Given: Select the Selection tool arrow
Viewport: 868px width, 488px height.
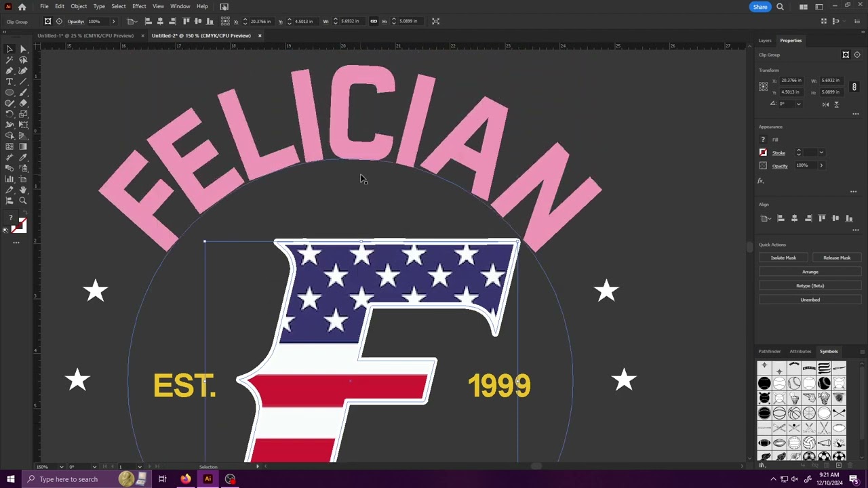Looking at the screenshot, I should pyautogui.click(x=9, y=49).
